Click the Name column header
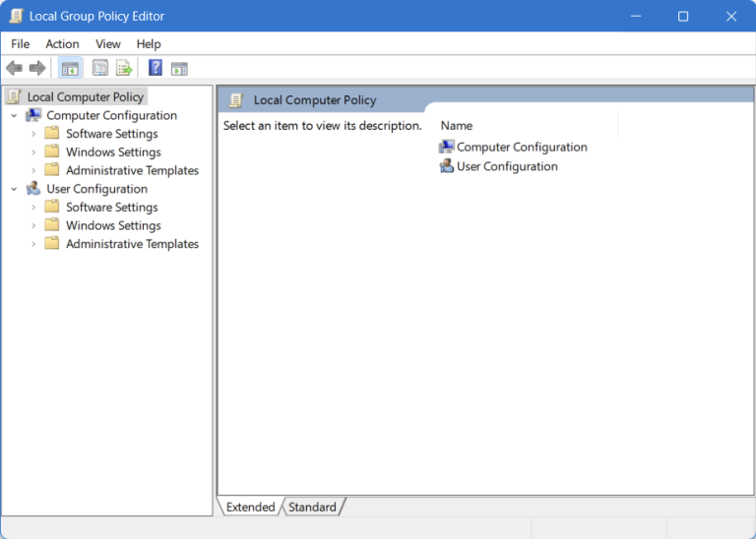 457,126
